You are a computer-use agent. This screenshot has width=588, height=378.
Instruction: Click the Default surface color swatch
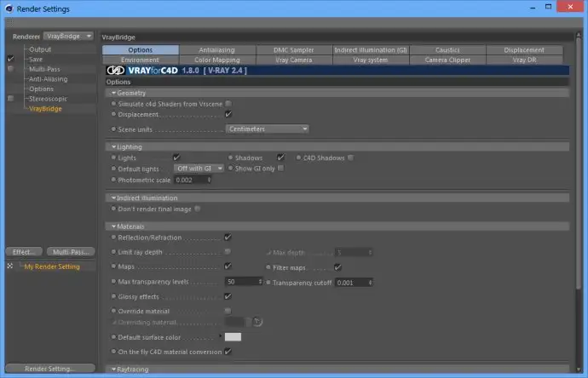click(233, 337)
